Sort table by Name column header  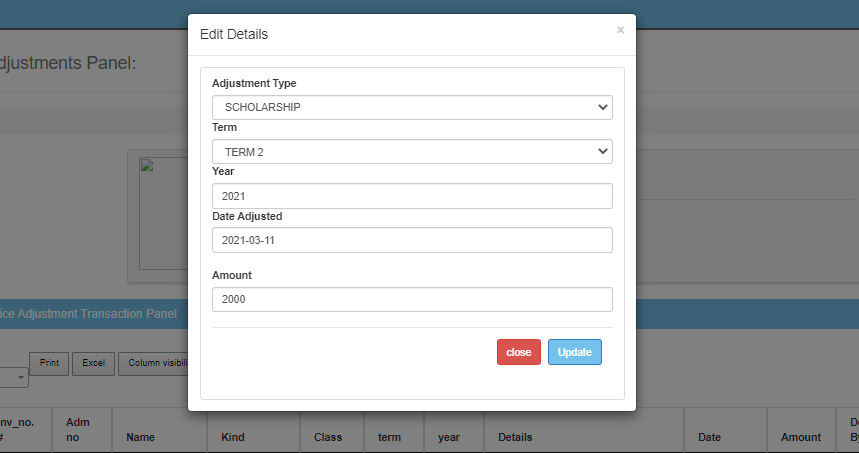140,437
